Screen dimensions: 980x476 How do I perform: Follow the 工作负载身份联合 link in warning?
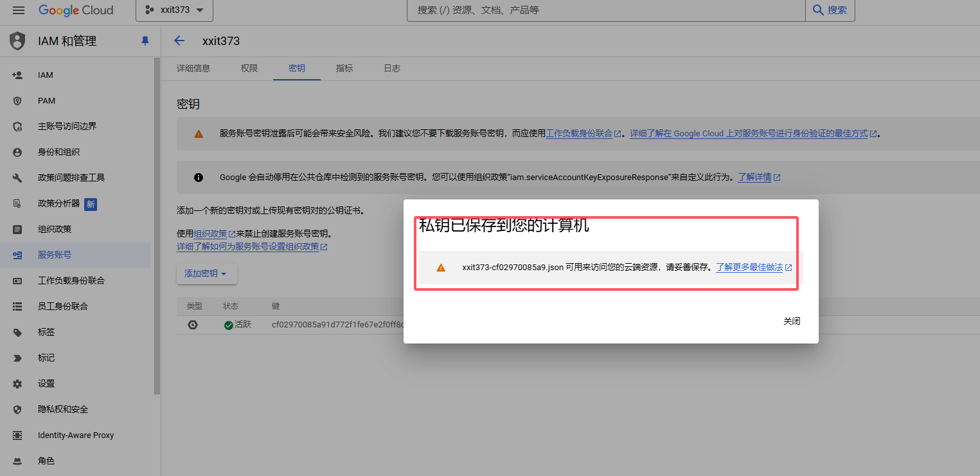click(583, 134)
